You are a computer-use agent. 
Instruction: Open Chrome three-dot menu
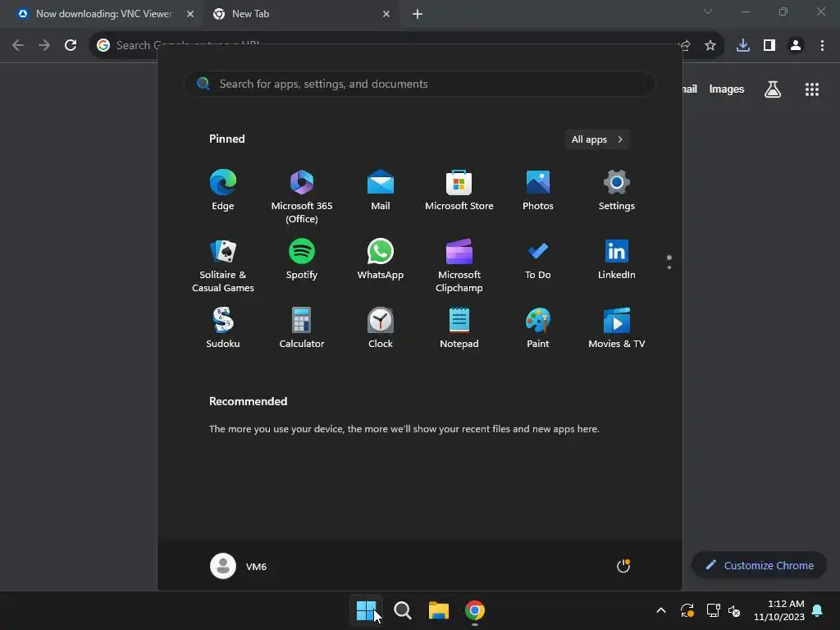pyautogui.click(x=822, y=45)
